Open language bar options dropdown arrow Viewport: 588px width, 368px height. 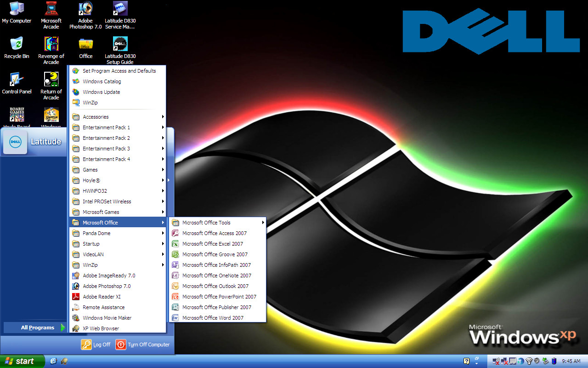477,363
